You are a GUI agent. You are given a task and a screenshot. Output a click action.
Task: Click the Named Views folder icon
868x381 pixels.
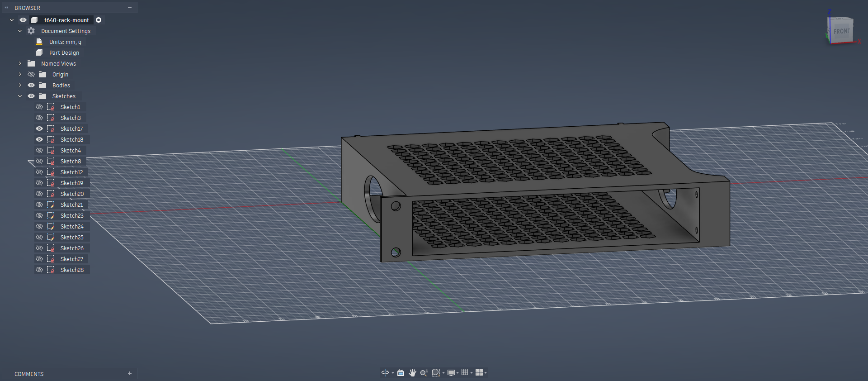coord(31,63)
